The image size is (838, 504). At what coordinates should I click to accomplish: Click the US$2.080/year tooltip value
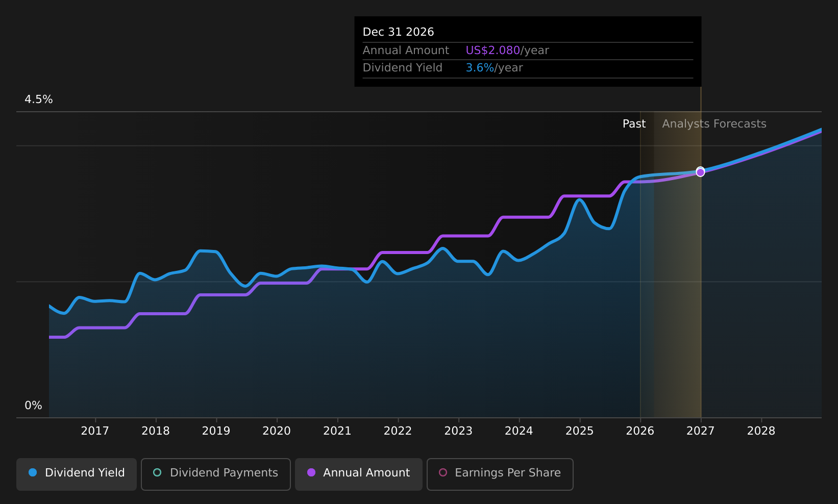[x=507, y=51]
